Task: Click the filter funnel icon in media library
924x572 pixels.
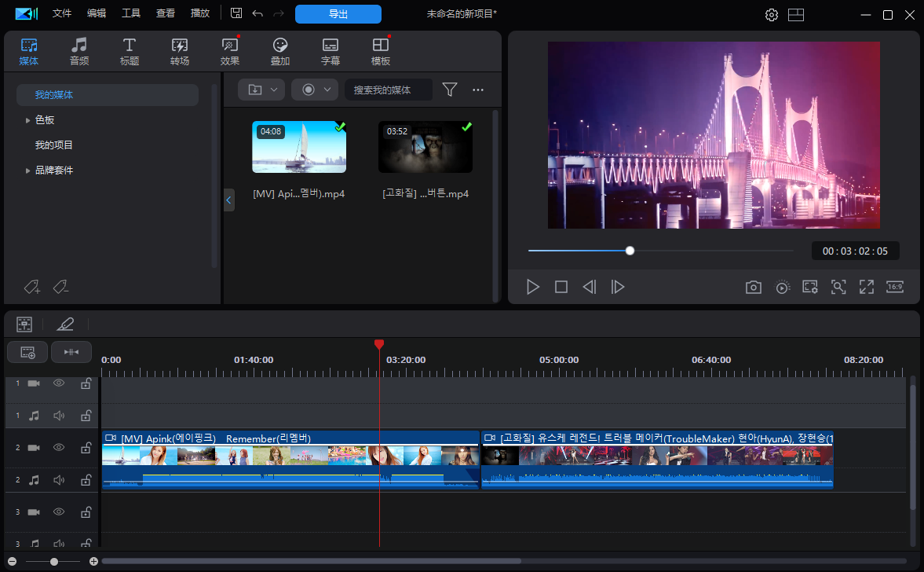Action: click(449, 90)
